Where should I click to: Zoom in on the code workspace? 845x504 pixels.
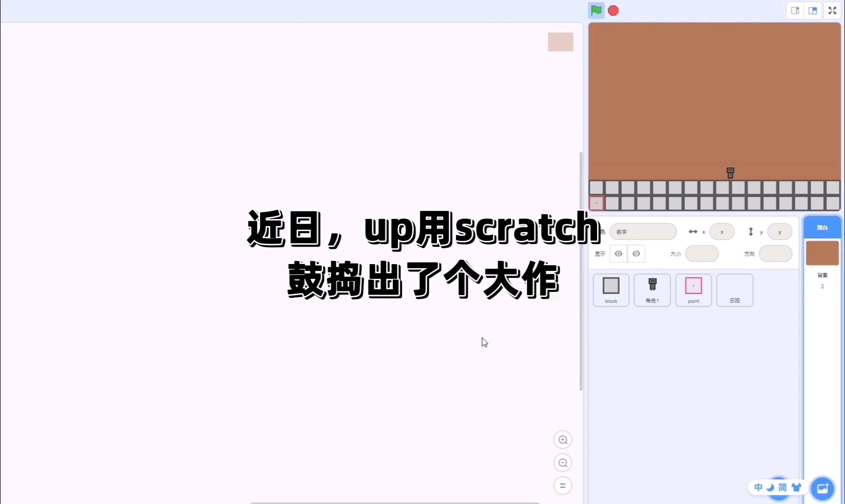coord(563,440)
